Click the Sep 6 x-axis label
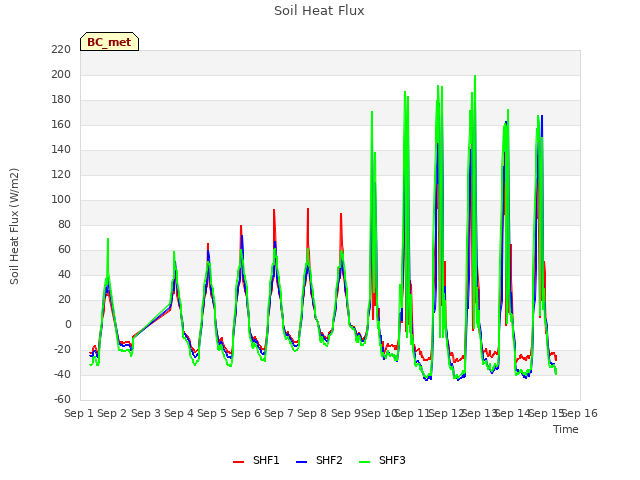The height and width of the screenshot is (480, 640). [246, 413]
